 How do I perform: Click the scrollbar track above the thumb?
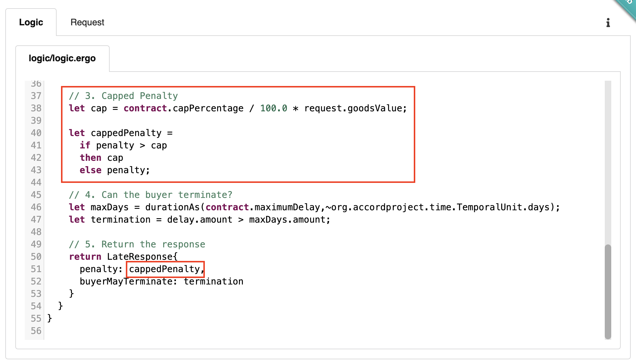[608, 162]
